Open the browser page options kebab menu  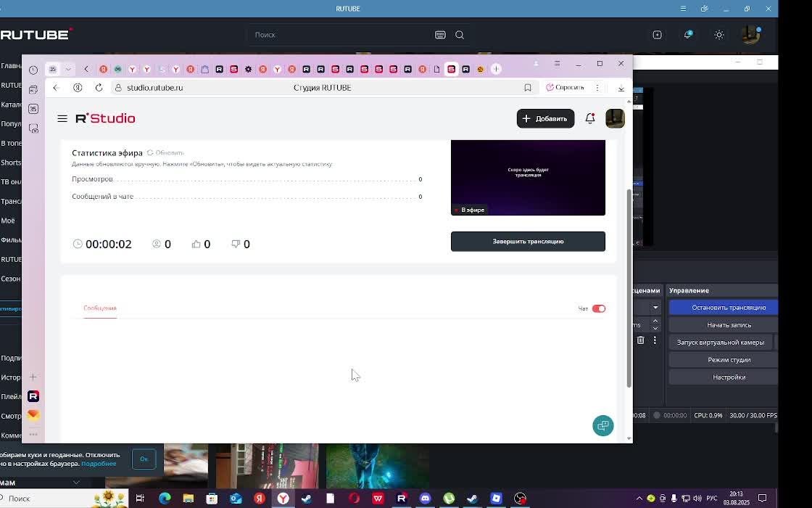coord(597,88)
